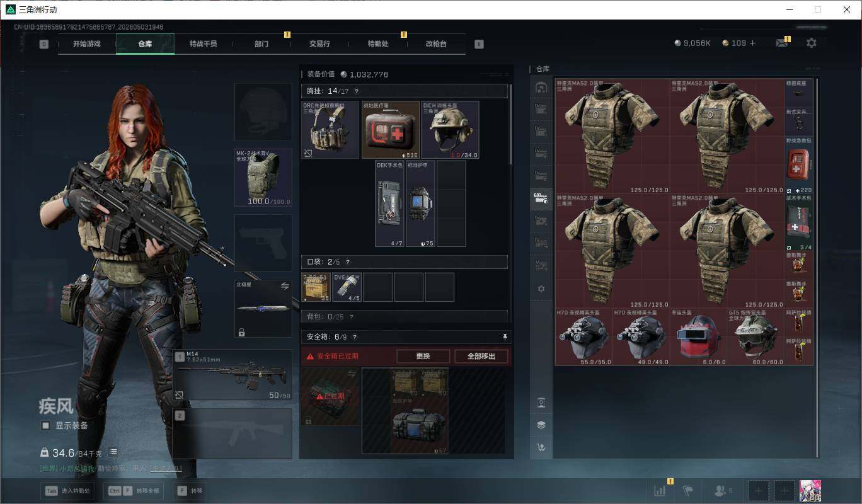Click the 胸挂 help question mark
This screenshot has height=504, width=862.
pyautogui.click(x=356, y=92)
